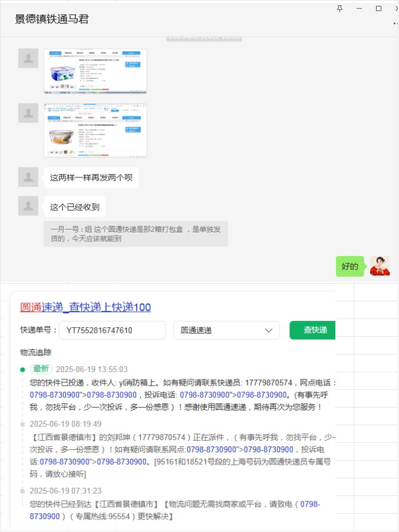Screen dimensions: 399x532
Task: Click the 投诉电话 0798-8730900 link in latest entry
Action: pyautogui.click(x=233, y=395)
